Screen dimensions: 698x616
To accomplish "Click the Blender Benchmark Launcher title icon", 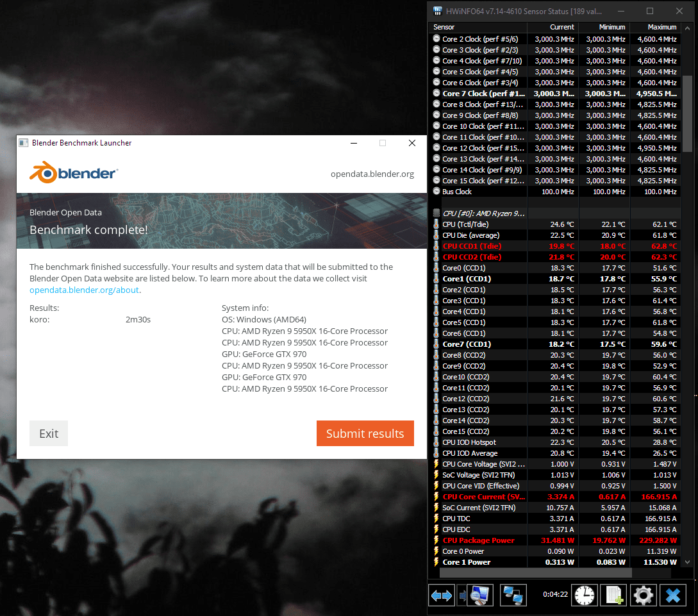I will tap(23, 143).
